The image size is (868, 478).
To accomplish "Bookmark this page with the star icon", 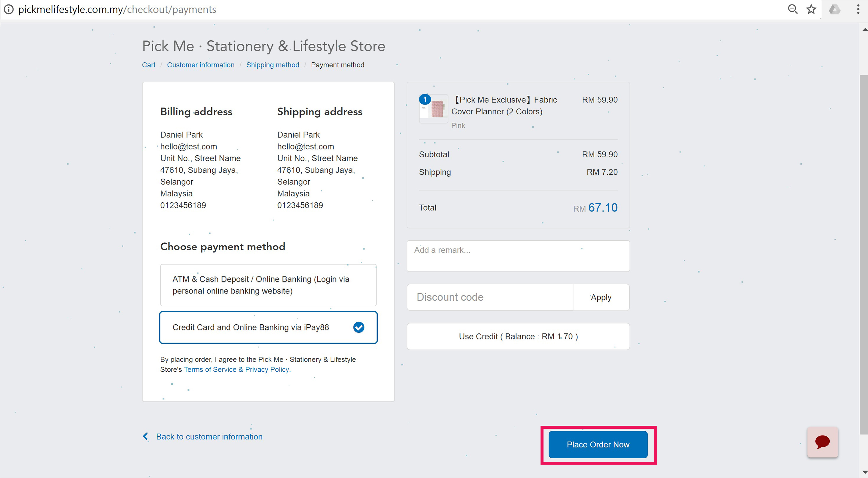I will [811, 9].
